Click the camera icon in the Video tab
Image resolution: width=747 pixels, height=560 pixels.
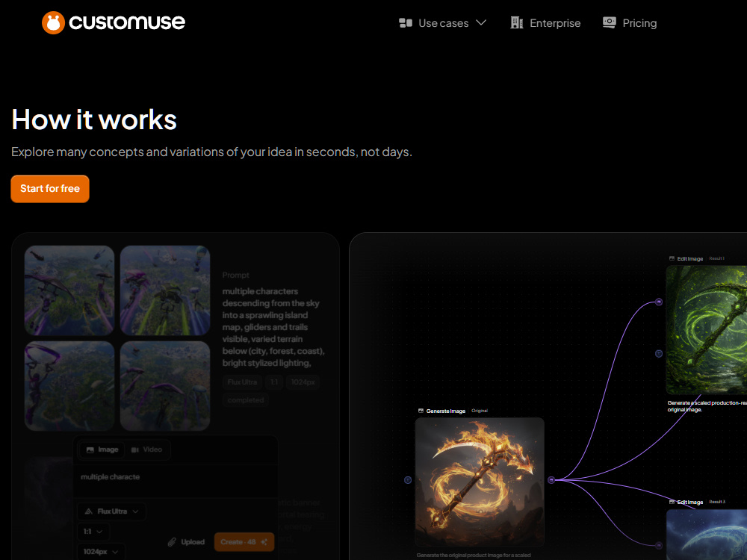click(134, 450)
